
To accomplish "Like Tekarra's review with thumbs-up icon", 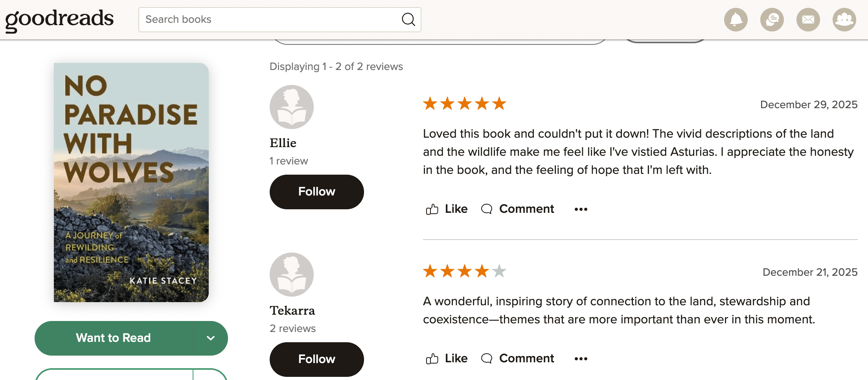I will (x=432, y=359).
